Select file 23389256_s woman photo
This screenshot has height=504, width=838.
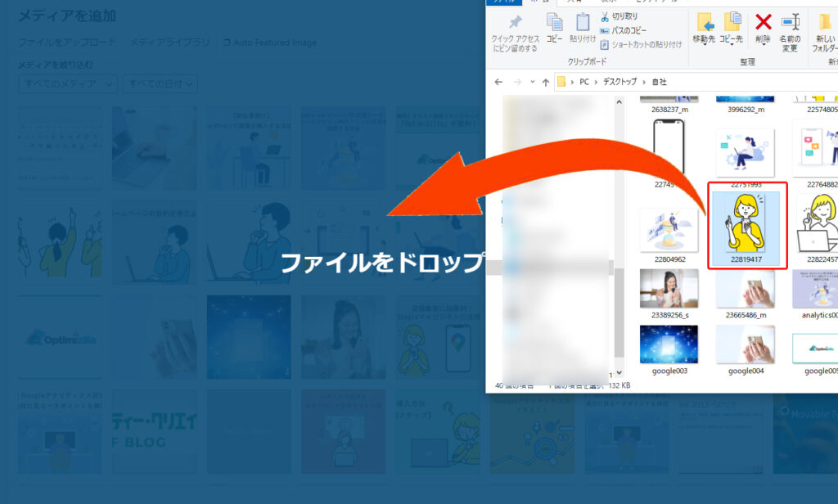click(669, 294)
